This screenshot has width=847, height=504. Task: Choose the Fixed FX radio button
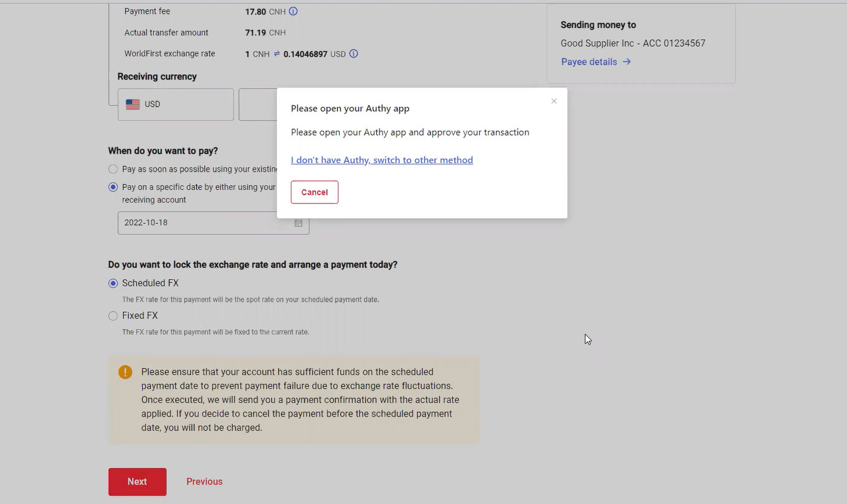click(113, 316)
